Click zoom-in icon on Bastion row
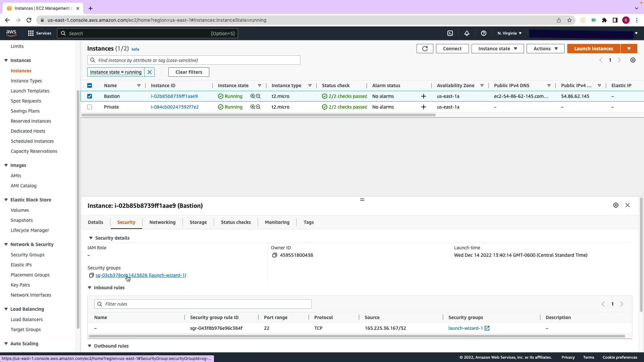 click(x=253, y=96)
